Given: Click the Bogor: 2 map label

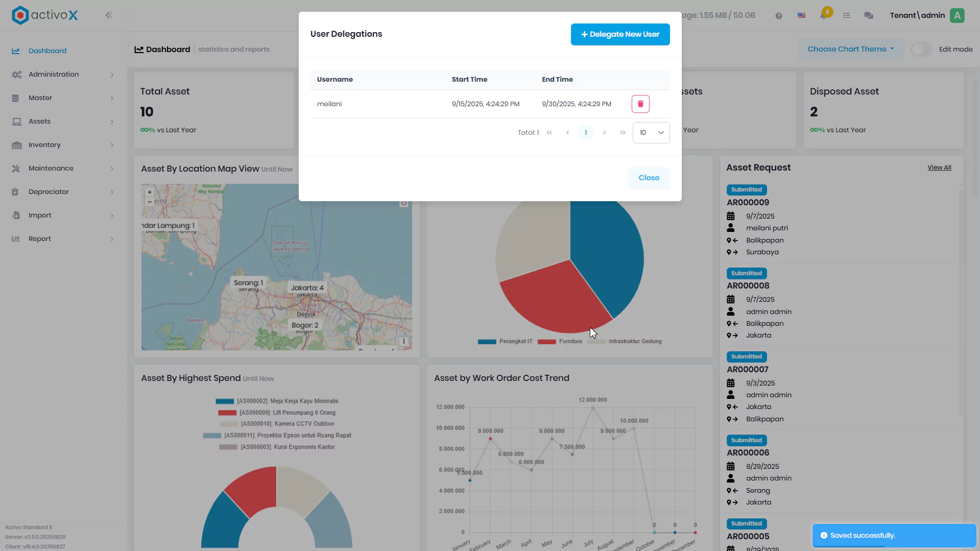Looking at the screenshot, I should click(x=305, y=325).
